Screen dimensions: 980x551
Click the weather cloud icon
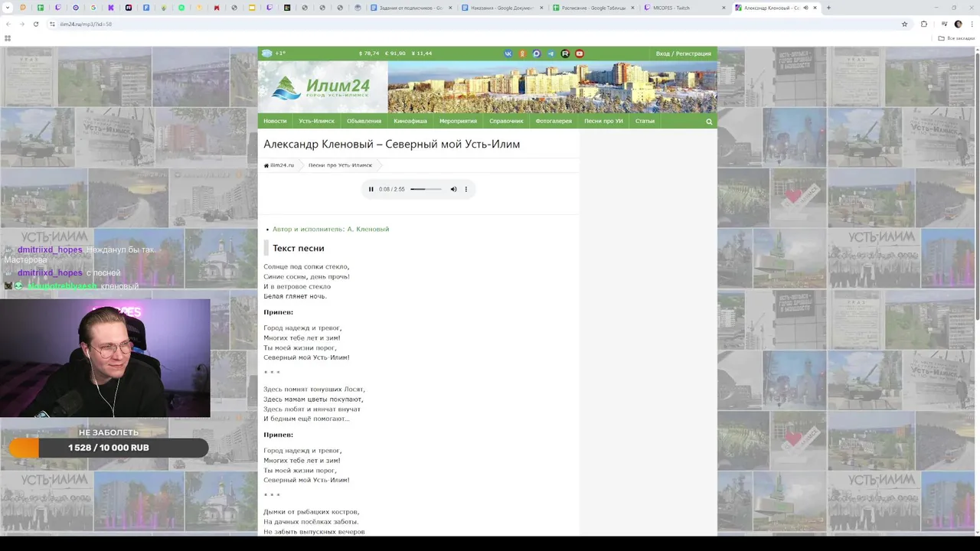click(x=266, y=54)
